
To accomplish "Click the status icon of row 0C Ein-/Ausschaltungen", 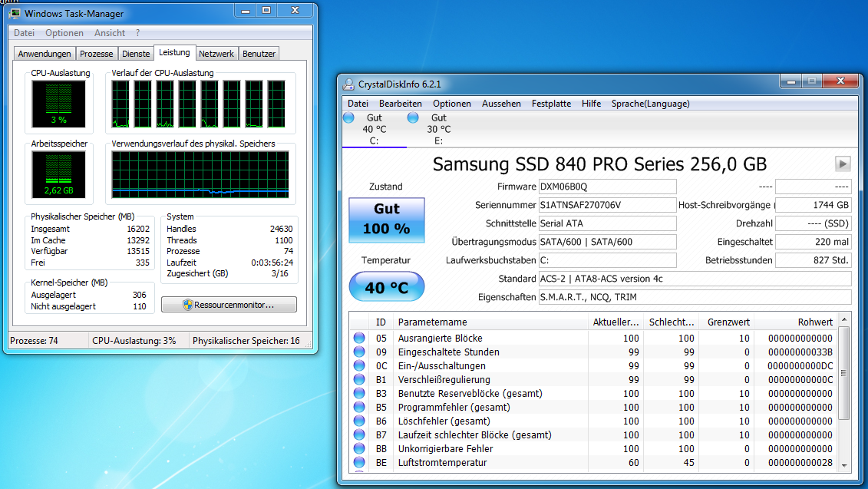I will coord(359,365).
